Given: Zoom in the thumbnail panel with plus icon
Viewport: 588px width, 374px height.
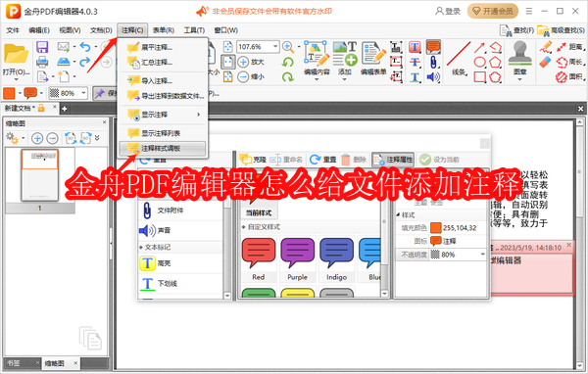Looking at the screenshot, I should pyautogui.click(x=37, y=138).
